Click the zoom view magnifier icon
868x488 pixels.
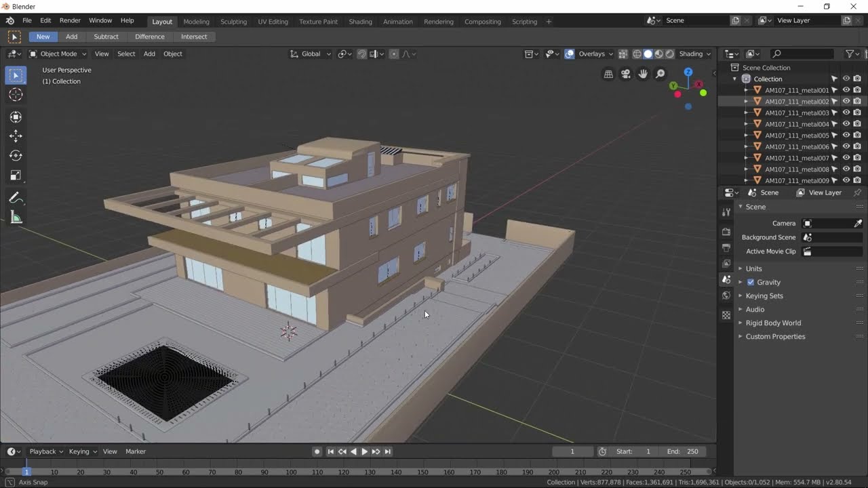tap(660, 74)
